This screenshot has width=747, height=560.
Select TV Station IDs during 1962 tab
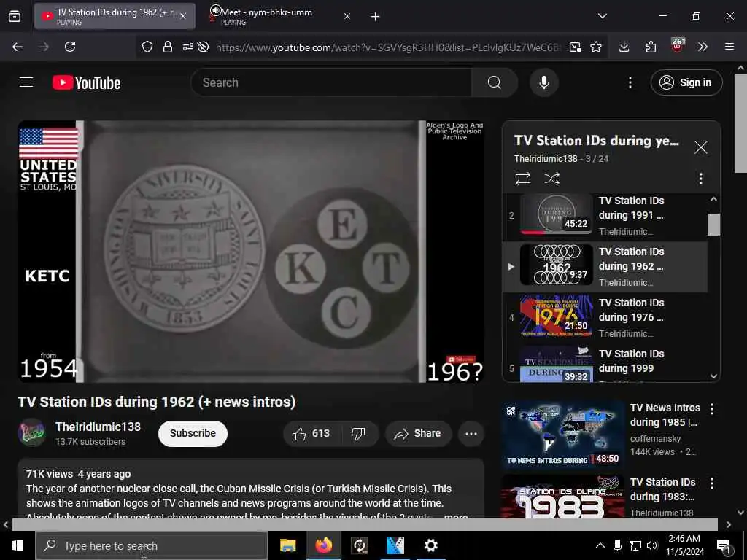[x=115, y=16]
